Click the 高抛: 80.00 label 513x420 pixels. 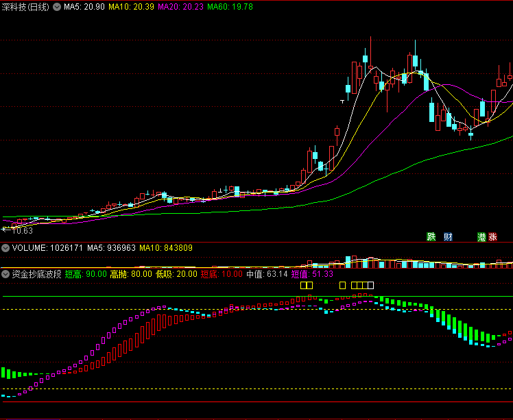[x=131, y=274]
